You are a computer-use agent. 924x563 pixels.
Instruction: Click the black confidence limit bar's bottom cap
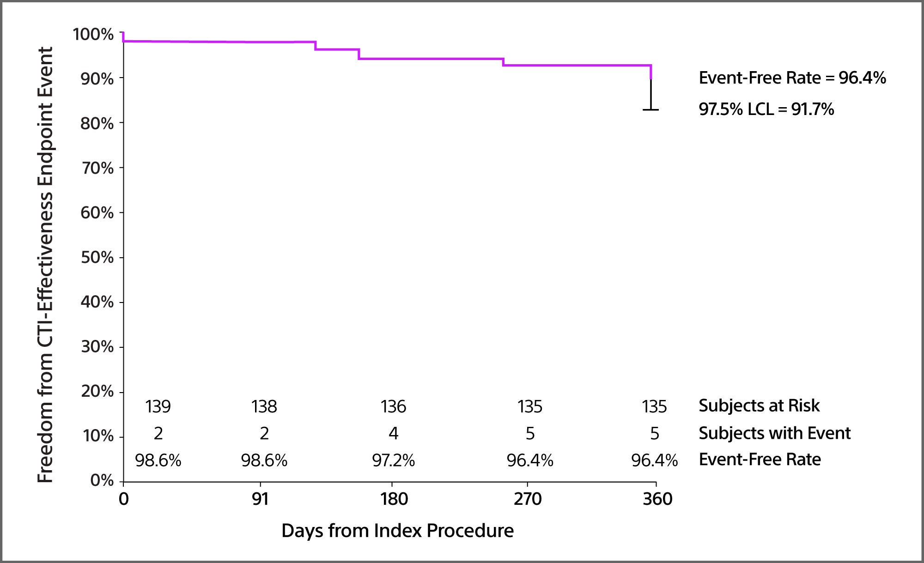tap(651, 110)
